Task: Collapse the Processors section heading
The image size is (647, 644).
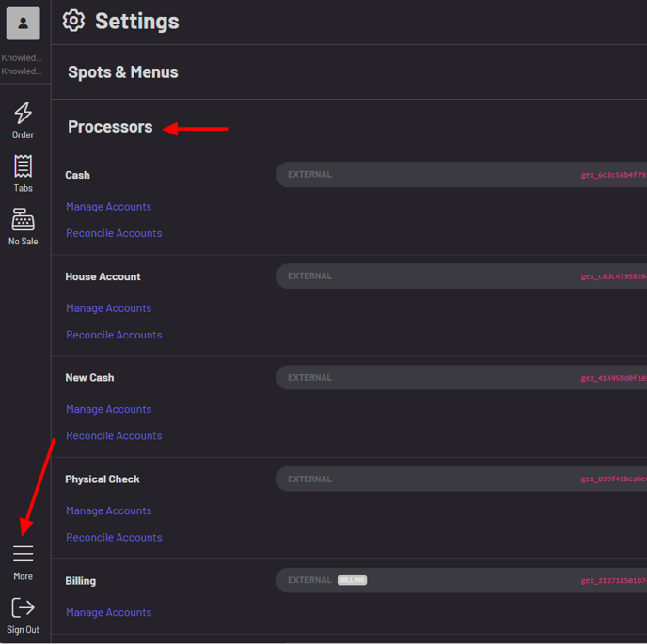Action: click(110, 127)
